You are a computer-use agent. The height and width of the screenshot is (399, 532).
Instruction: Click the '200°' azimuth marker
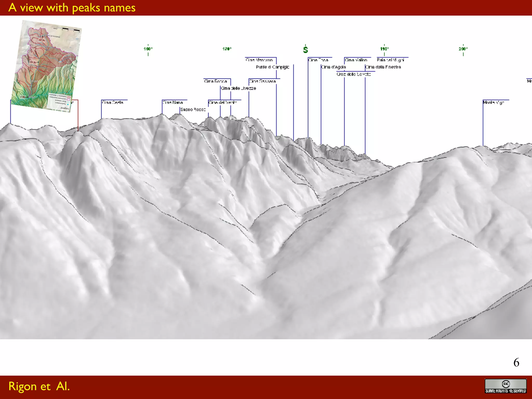(x=463, y=49)
